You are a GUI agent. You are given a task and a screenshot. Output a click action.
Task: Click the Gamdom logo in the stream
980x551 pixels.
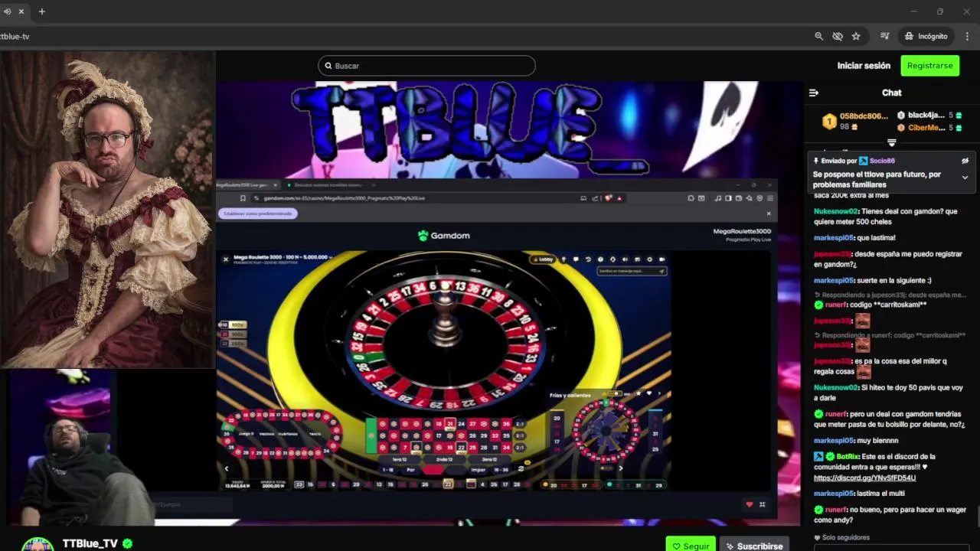point(443,236)
